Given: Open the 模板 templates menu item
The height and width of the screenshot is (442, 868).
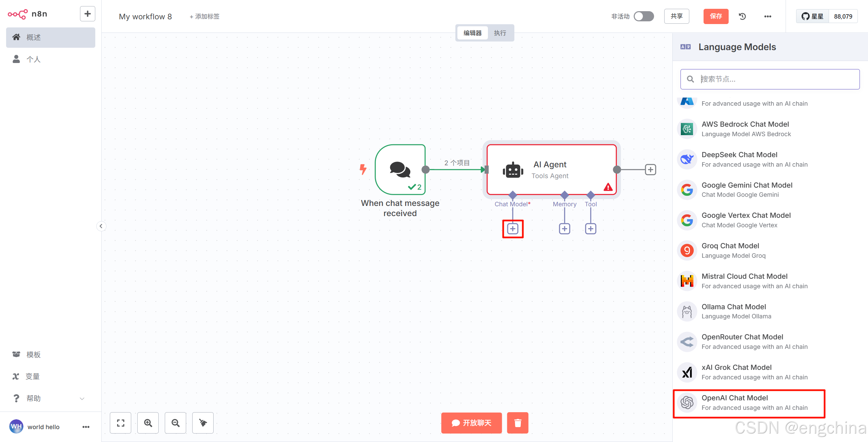Looking at the screenshot, I should (x=33, y=355).
